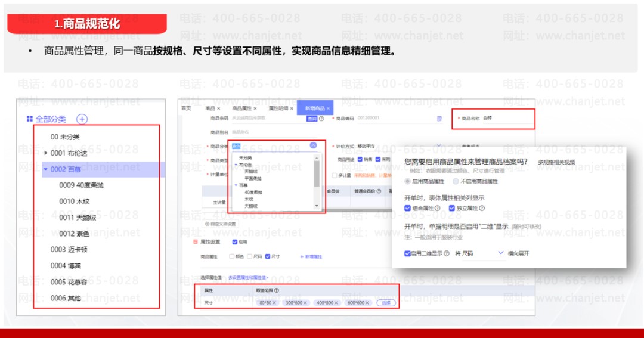This screenshot has width=644, height=338.
Task: Remove the 400*800 size tag
Action: tap(336, 303)
